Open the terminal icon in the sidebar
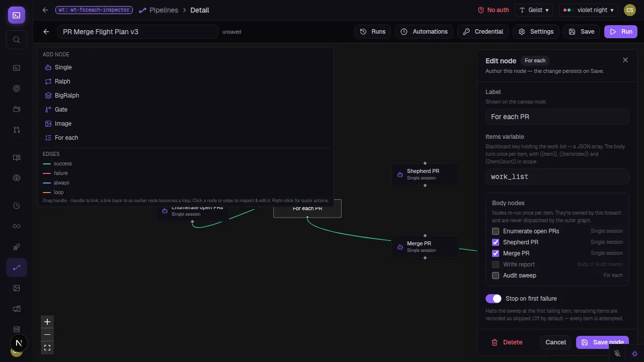644x362 pixels. coord(17,68)
